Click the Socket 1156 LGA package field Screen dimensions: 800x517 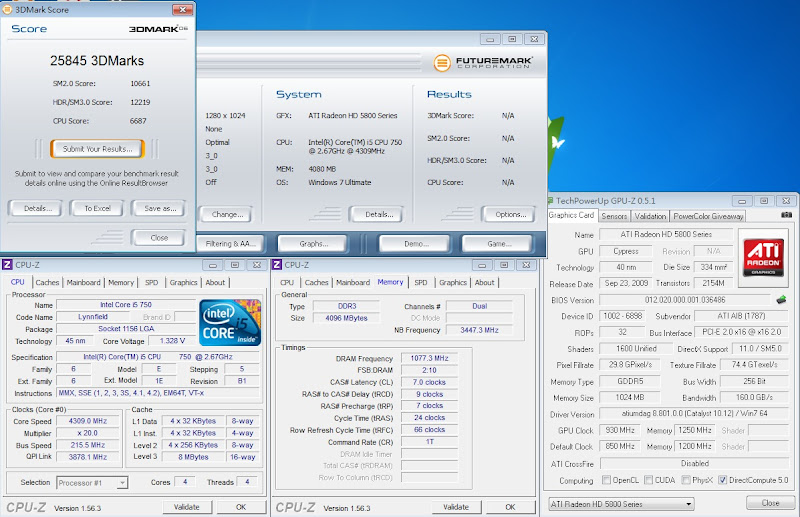[x=126, y=329]
